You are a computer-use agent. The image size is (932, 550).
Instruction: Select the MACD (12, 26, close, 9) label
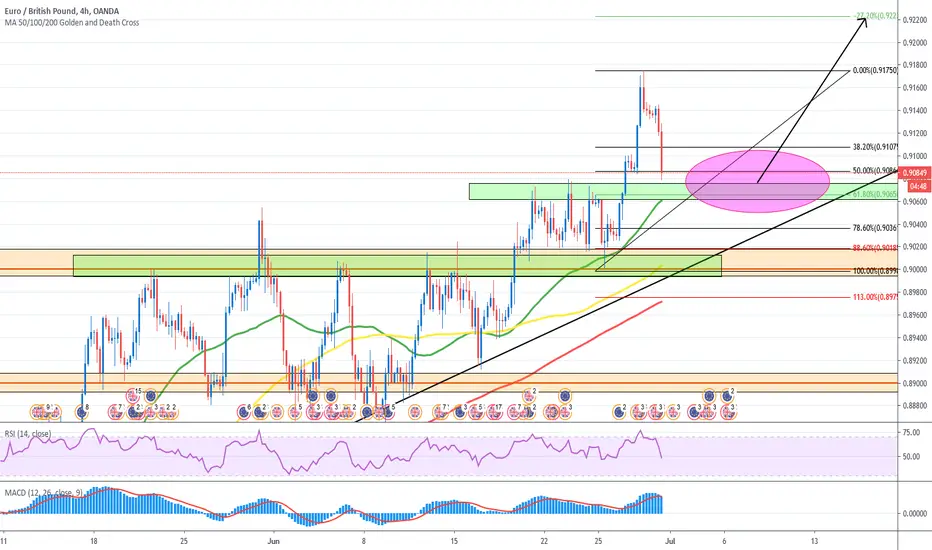[45, 493]
